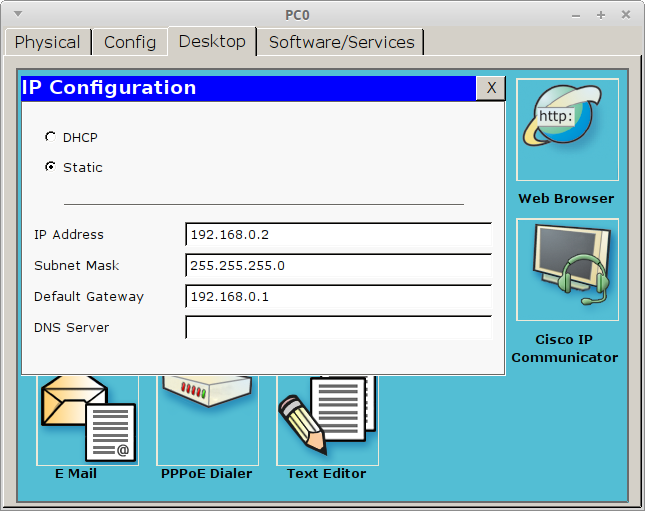Close the IP Configuration dialog with X
Image resolution: width=645 pixels, height=511 pixels.
point(491,88)
